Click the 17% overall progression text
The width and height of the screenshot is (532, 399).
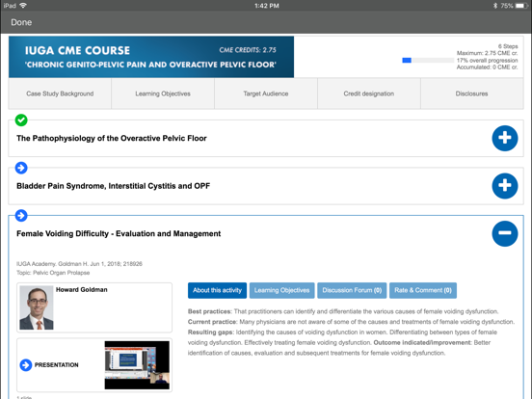click(488, 61)
